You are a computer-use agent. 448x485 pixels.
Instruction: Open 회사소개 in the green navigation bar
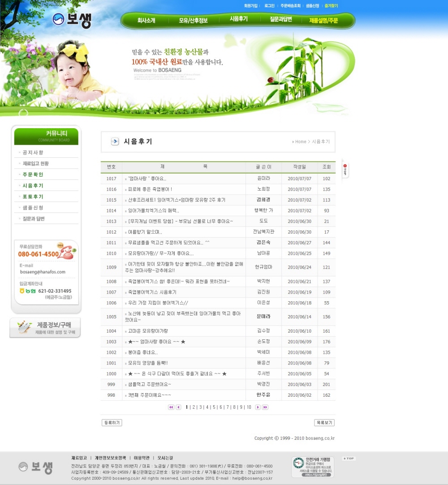tap(146, 20)
